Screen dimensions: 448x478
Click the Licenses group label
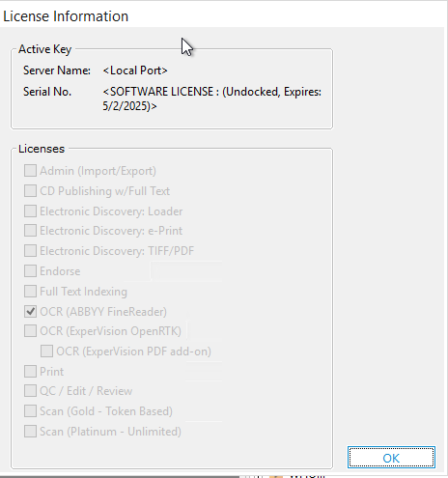(x=42, y=149)
